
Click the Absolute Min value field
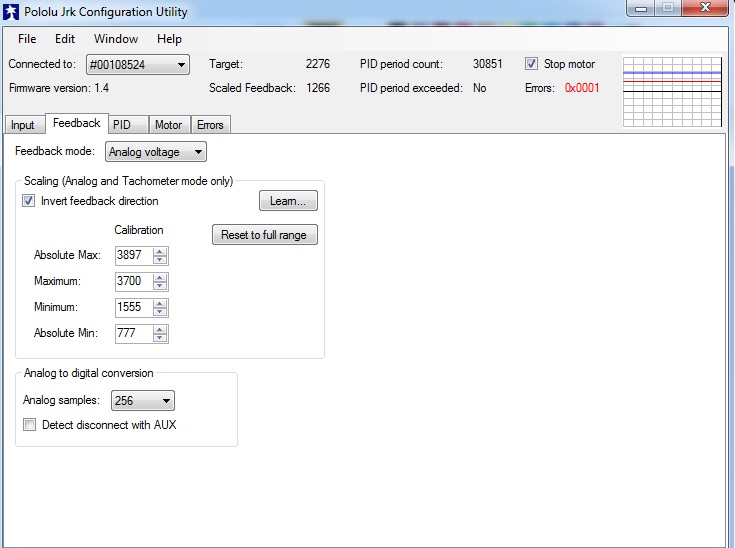pos(134,333)
